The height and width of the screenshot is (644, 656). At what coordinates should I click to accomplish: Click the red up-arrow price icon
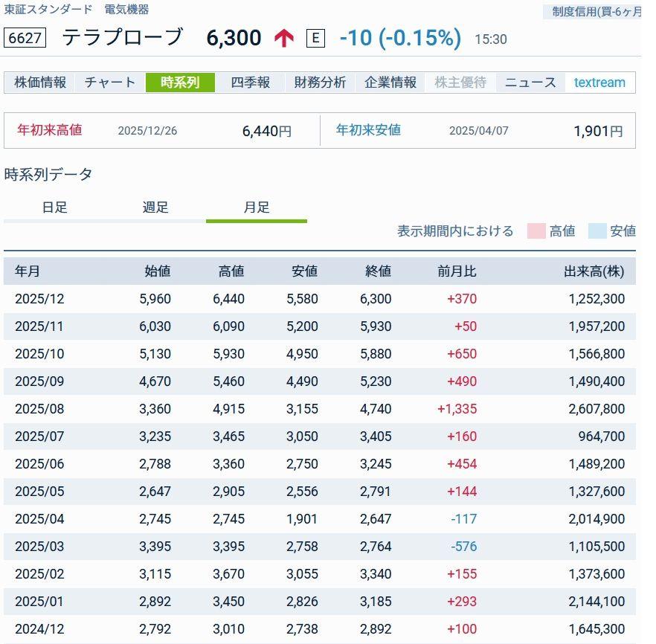click(x=283, y=38)
